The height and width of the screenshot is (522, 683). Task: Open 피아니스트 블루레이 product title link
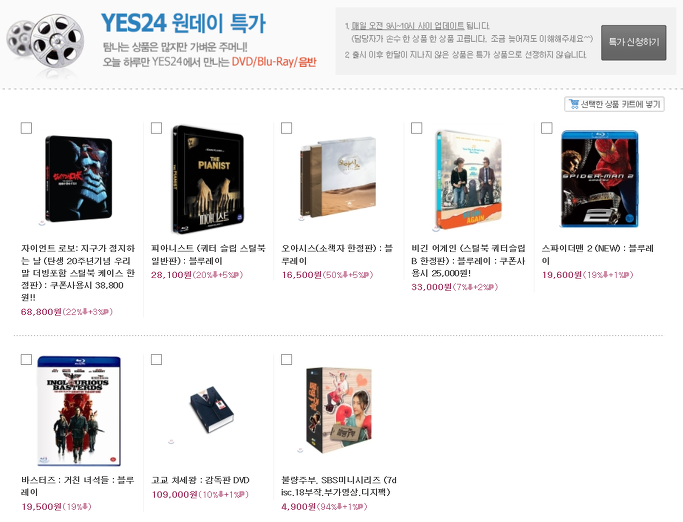coord(208,254)
